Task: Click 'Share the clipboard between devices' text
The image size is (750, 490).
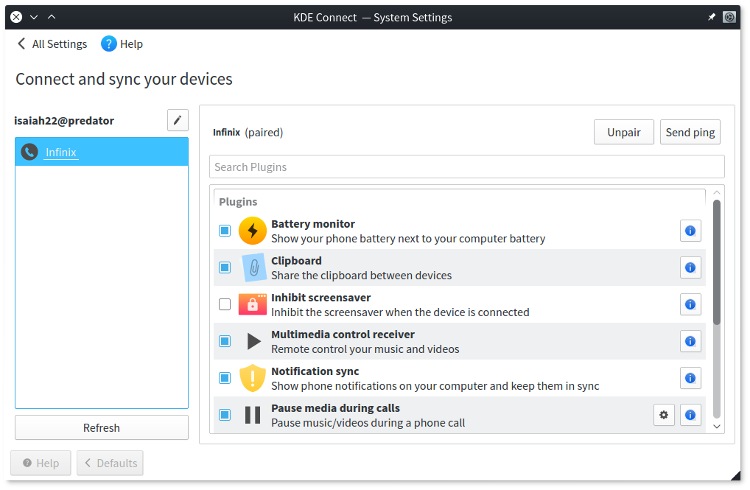Action: (362, 276)
